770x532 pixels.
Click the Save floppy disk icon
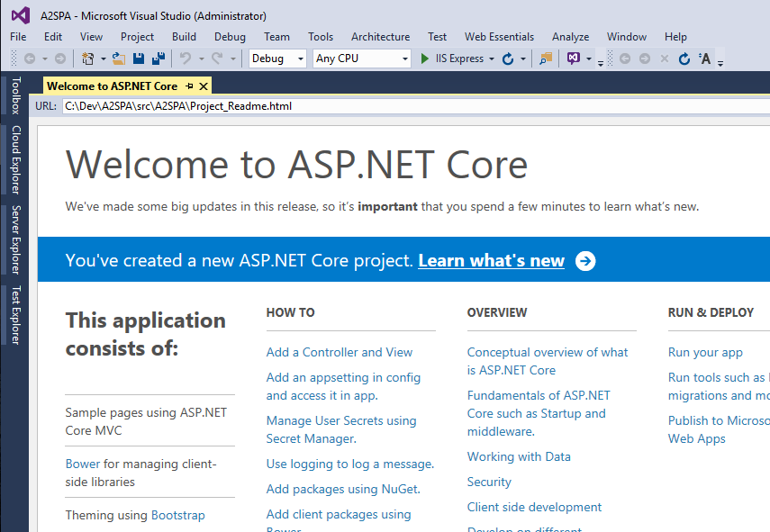(x=139, y=59)
